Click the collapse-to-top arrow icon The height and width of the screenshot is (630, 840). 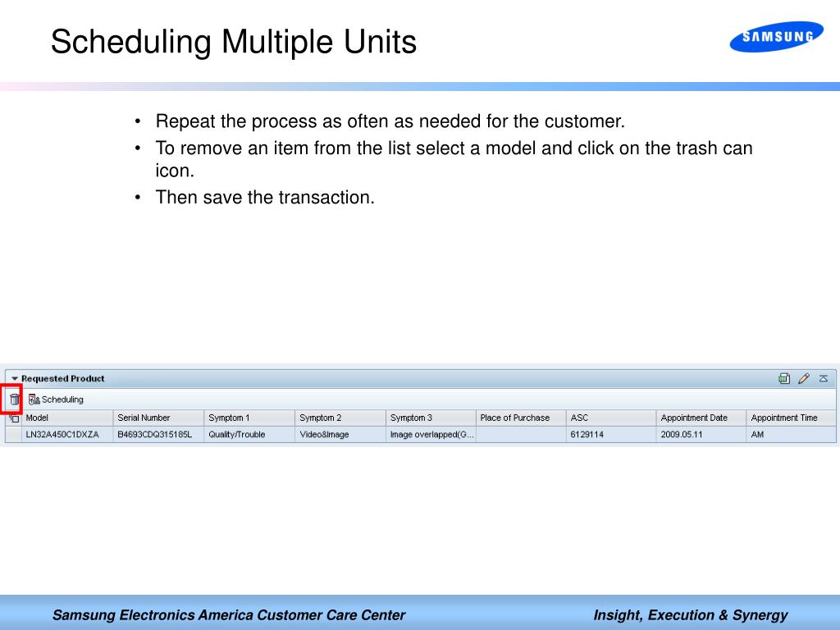click(824, 379)
